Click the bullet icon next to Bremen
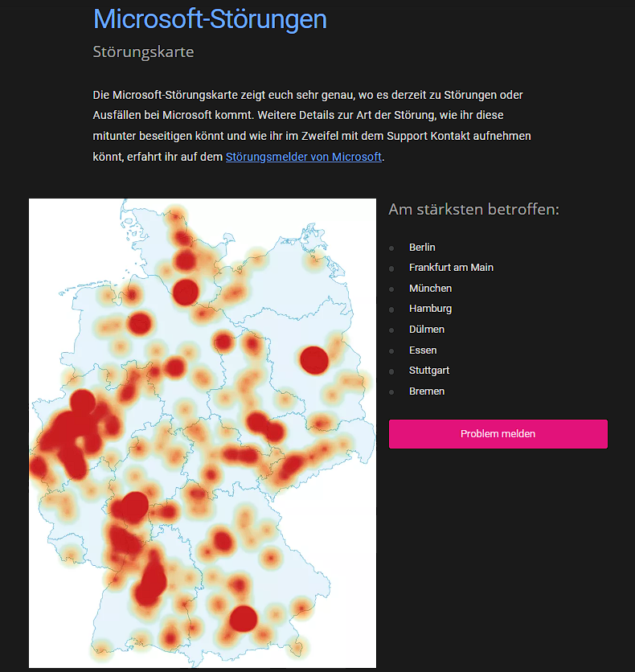The image size is (635, 672). [x=391, y=392]
